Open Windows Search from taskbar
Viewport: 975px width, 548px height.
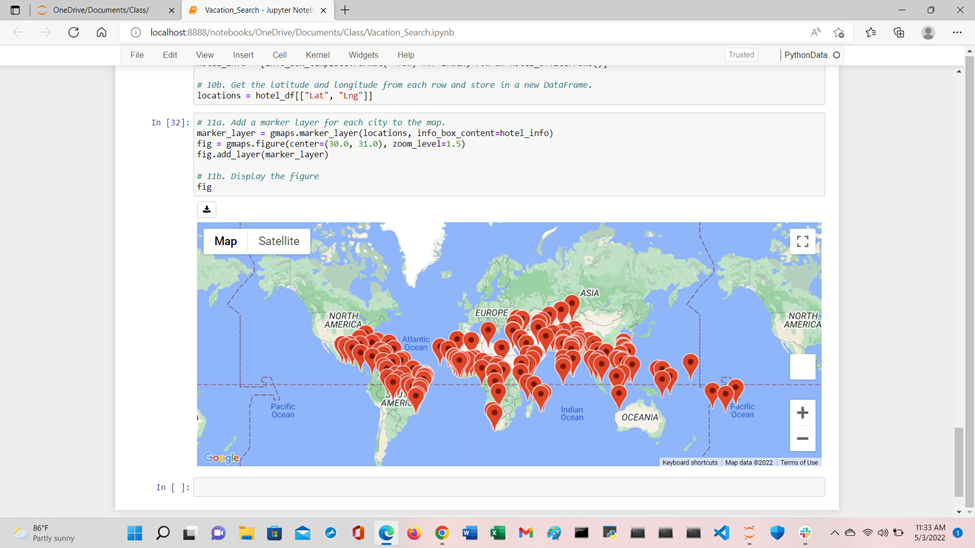(163, 533)
